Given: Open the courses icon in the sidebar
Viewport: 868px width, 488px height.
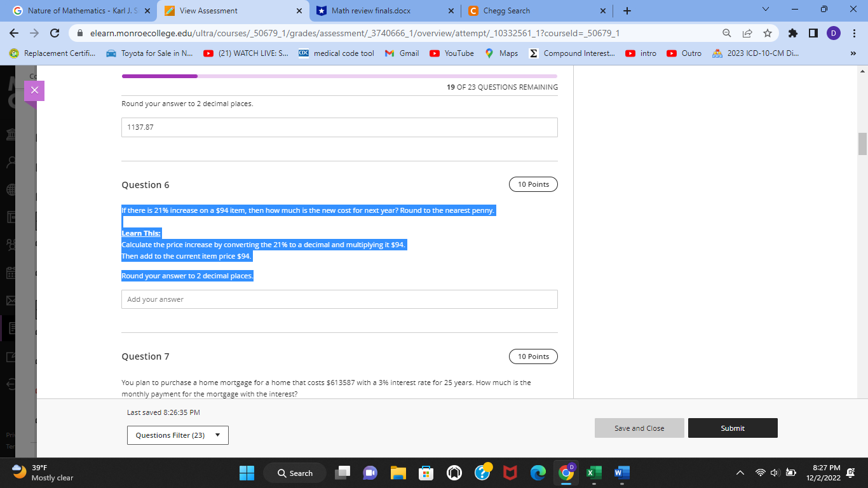Looking at the screenshot, I should point(10,217).
